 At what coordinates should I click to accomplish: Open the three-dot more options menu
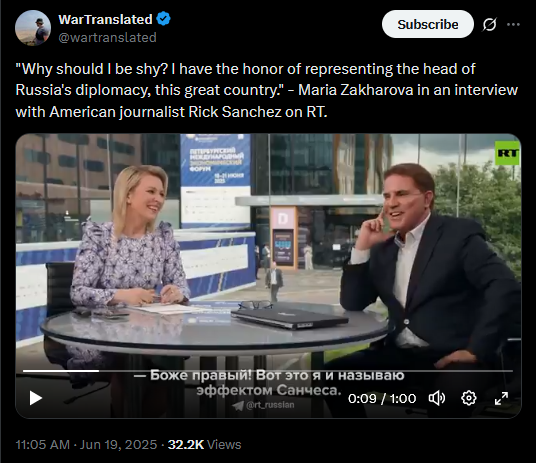pyautogui.click(x=513, y=24)
